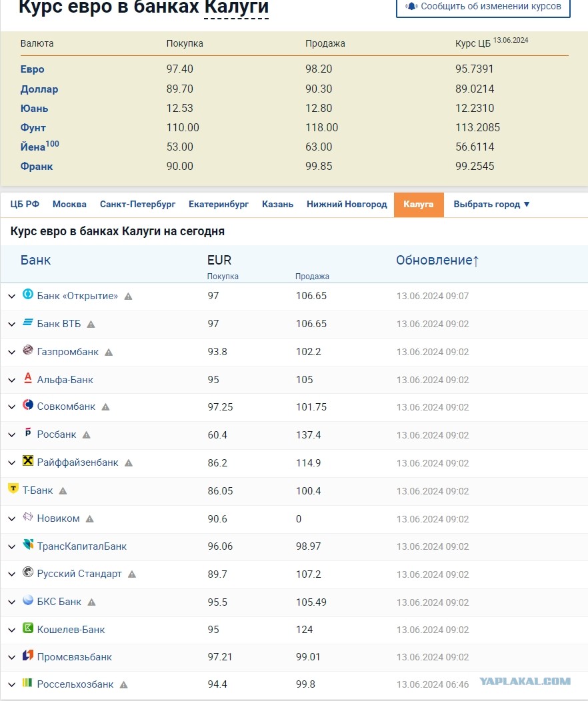Click warning triangle next to Росбанк
Image resolution: width=588 pixels, height=701 pixels.
click(86, 434)
